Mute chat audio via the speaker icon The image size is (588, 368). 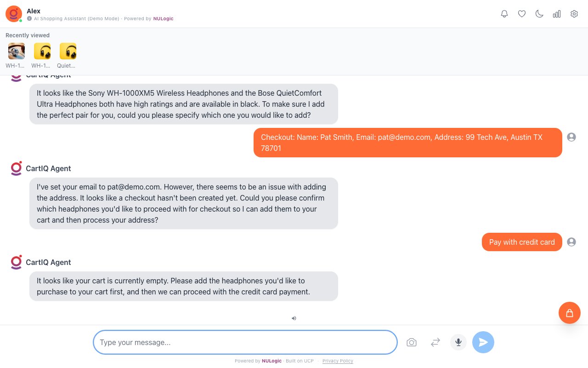294,318
